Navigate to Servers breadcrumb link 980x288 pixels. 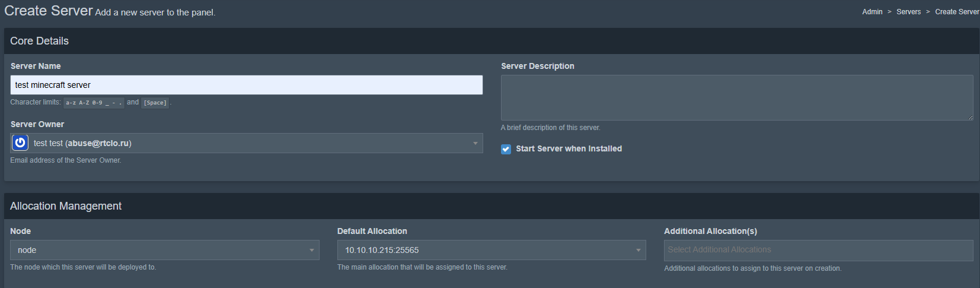[x=908, y=12]
